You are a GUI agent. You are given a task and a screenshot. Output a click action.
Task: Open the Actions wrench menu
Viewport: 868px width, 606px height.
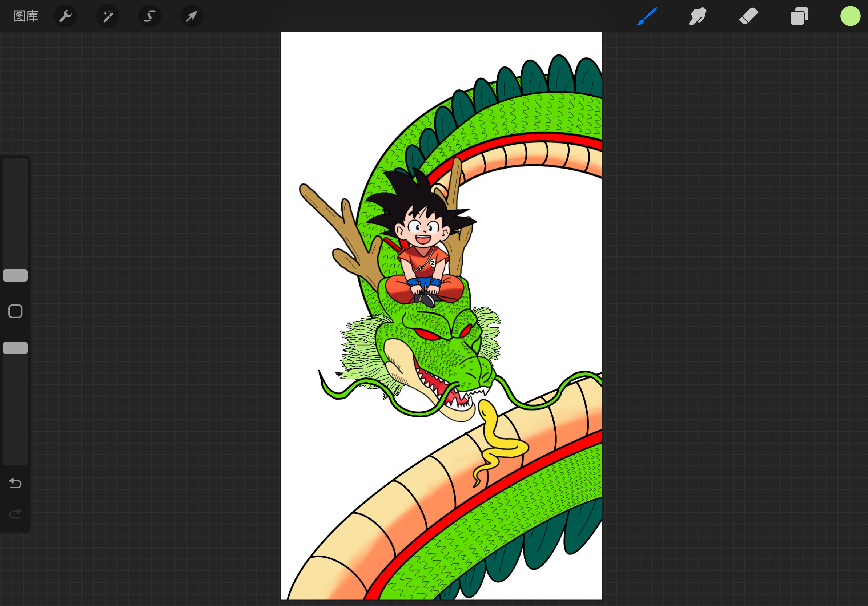pos(65,16)
